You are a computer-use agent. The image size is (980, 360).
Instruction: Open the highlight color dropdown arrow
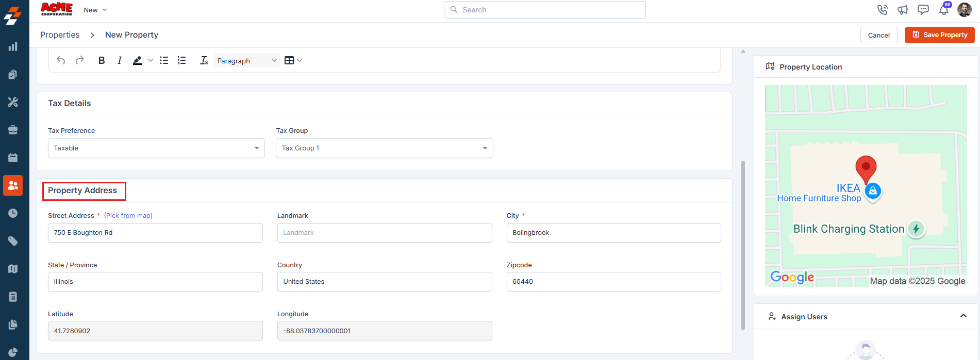[x=150, y=60]
